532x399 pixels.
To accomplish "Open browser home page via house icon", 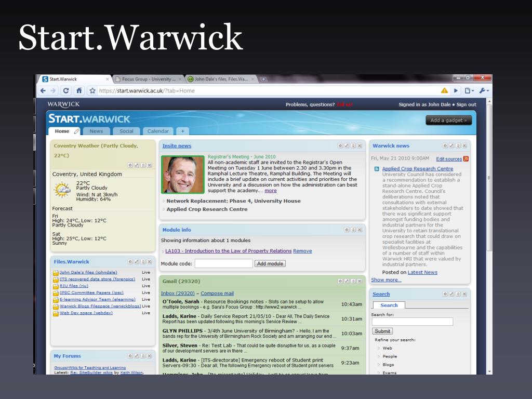I will point(79,90).
